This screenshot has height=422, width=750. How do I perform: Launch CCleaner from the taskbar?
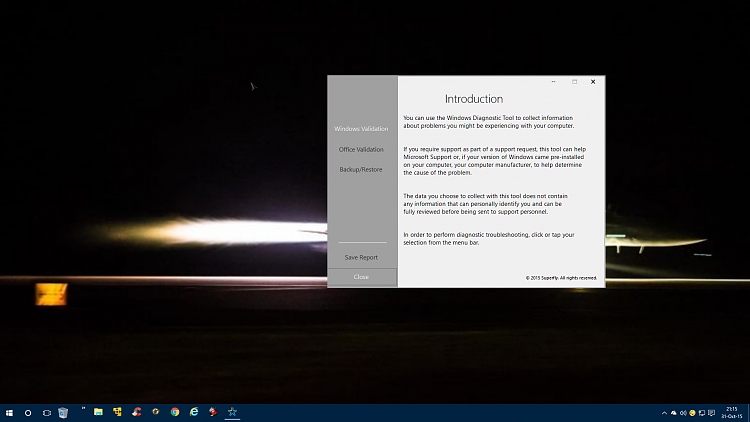pos(137,412)
